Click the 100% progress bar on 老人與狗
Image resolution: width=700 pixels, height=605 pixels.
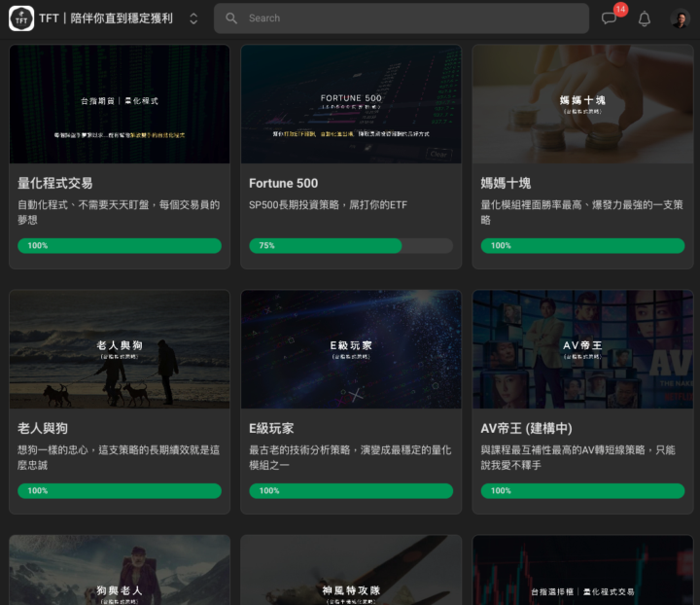pyautogui.click(x=120, y=490)
